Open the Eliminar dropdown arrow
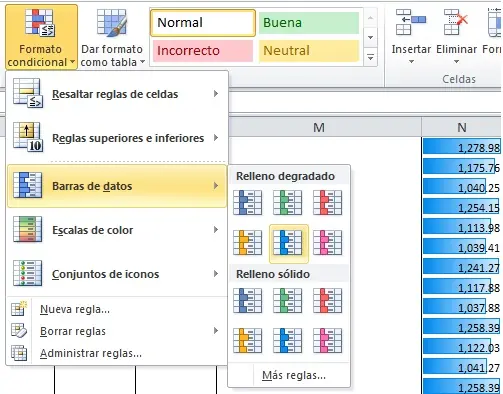Screen dimensions: 503x394 [456, 62]
